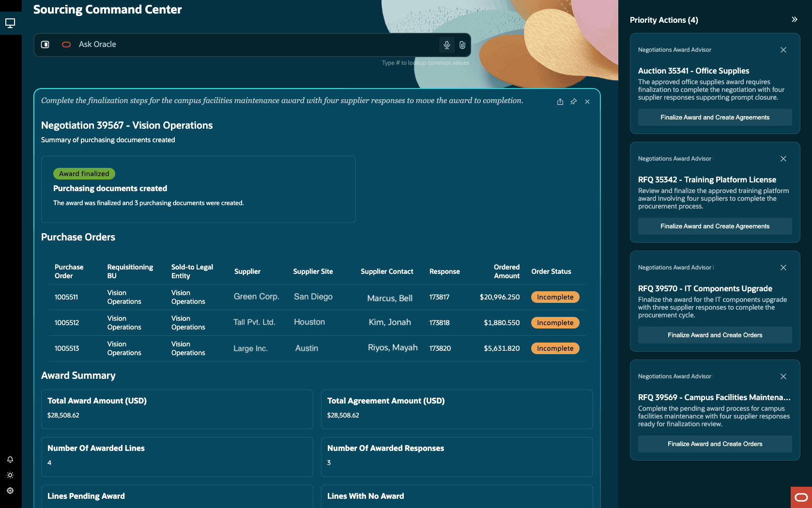
Task: Finalize award for Auction 35341 Office Supplies
Action: click(715, 118)
